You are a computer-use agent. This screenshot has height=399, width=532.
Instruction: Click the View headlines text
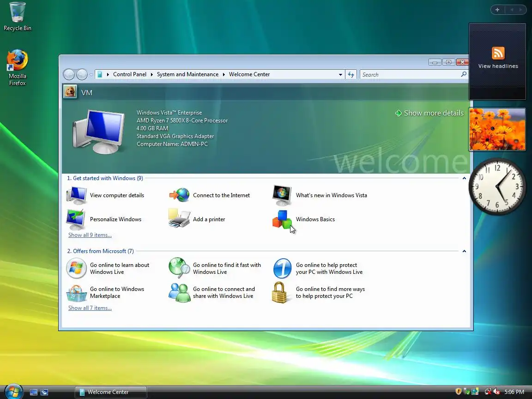point(498,66)
